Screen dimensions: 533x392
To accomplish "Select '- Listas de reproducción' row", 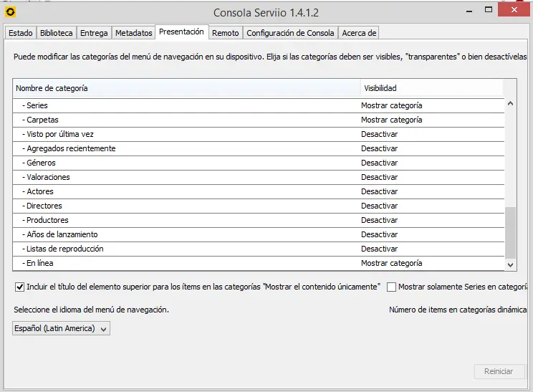I will coord(259,249).
